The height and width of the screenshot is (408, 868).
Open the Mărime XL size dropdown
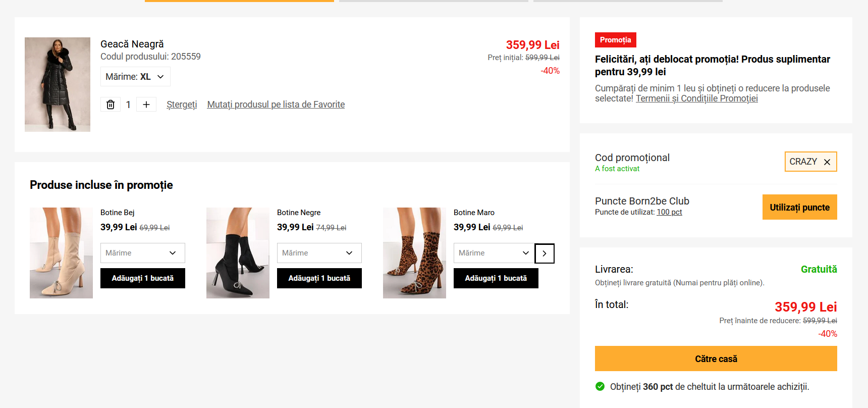tap(135, 77)
